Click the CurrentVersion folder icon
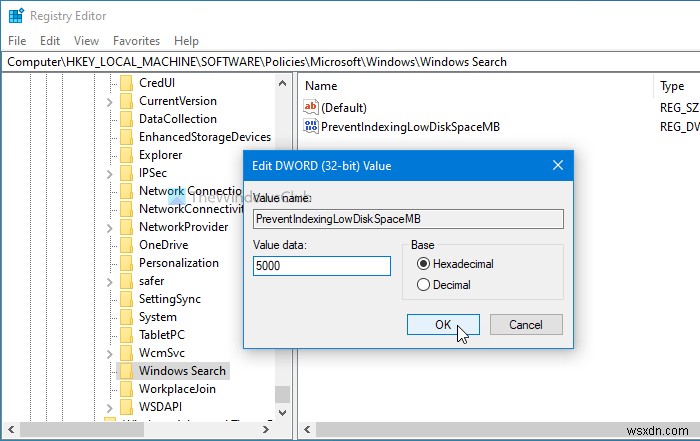The height and width of the screenshot is (441, 700). coord(126,101)
